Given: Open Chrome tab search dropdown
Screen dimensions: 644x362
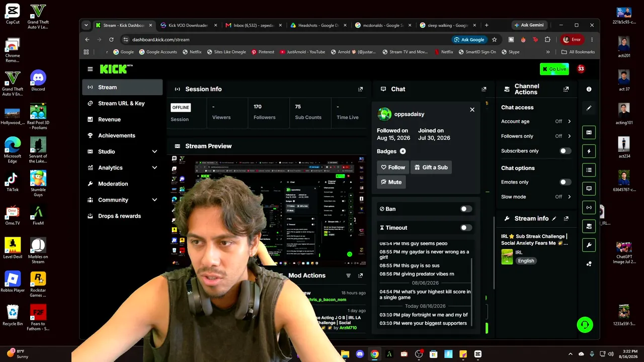Looking at the screenshot, I should click(86, 25).
